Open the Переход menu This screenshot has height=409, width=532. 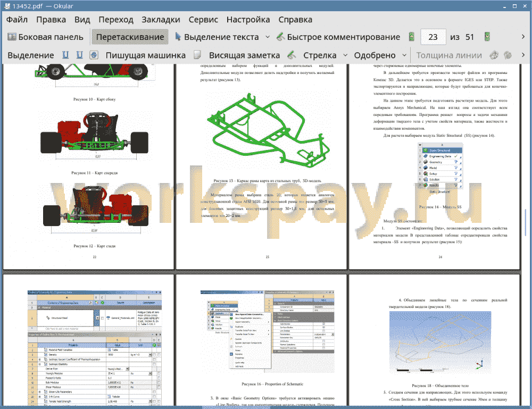coord(115,20)
